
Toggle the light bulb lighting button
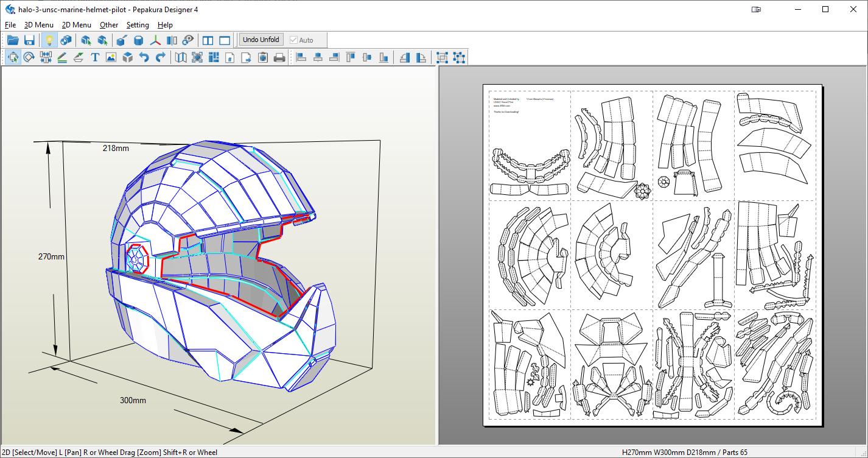[x=49, y=40]
